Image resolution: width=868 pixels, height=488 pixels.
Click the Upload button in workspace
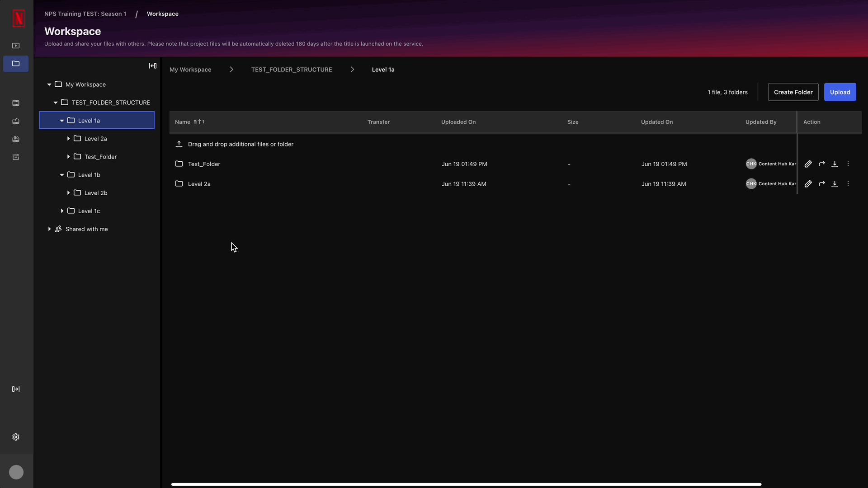840,92
